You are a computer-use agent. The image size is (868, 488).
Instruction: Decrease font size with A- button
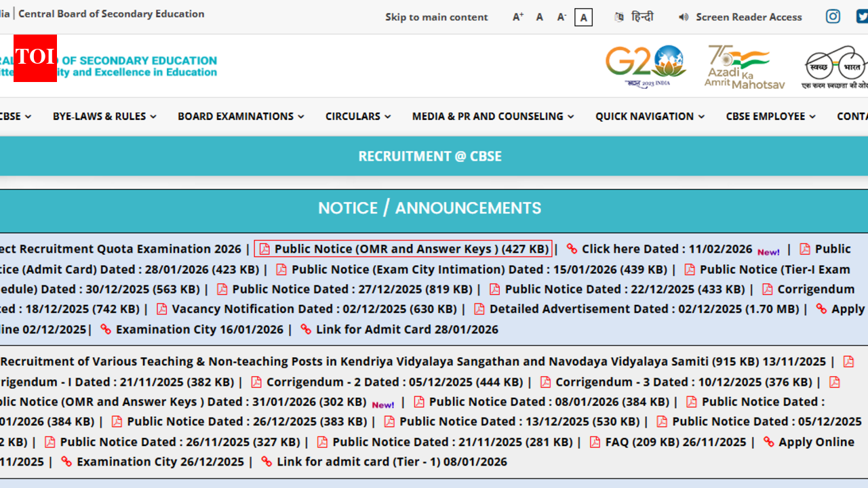pos(561,17)
